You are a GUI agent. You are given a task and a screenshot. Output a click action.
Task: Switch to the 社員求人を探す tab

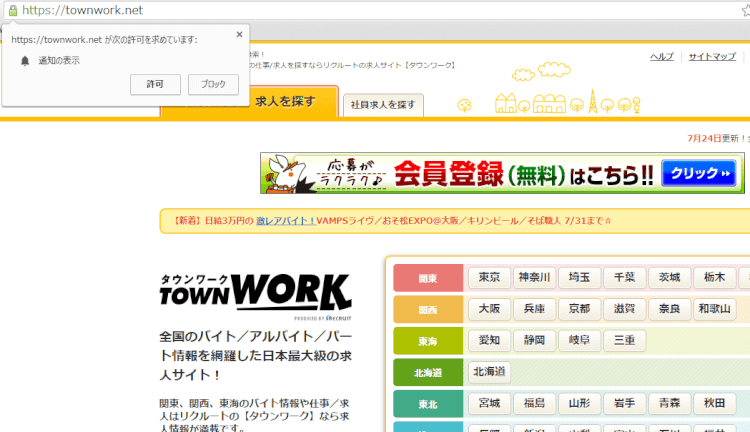(x=383, y=105)
